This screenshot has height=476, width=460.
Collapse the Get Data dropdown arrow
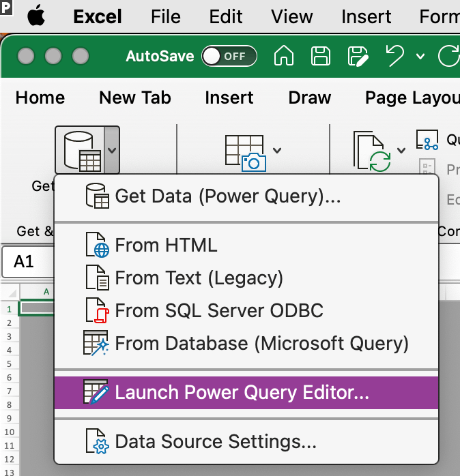[112, 149]
